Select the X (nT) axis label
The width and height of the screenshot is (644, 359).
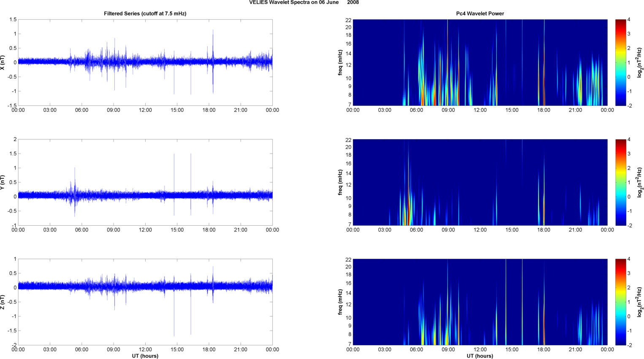pos(3,62)
